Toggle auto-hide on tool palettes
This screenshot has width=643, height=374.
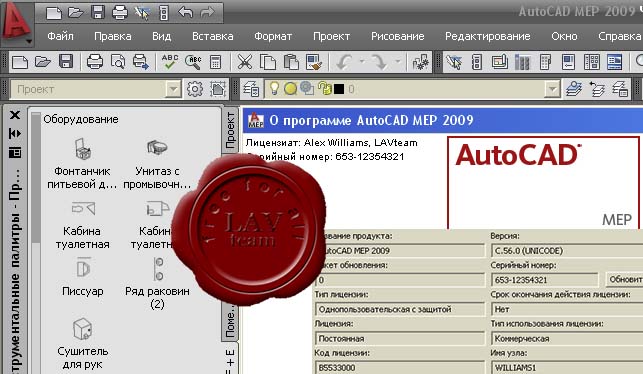(x=15, y=134)
